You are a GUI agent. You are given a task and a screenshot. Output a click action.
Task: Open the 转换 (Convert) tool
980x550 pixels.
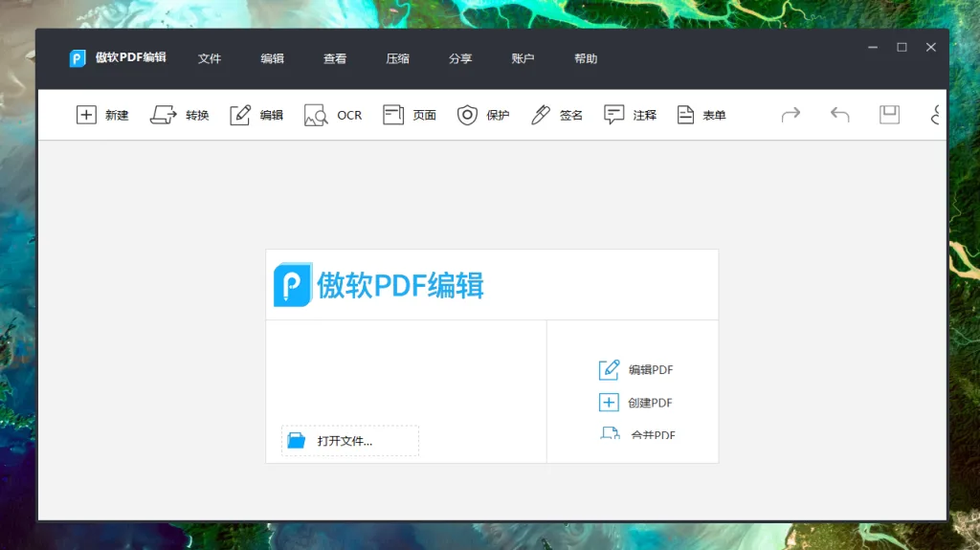click(x=163, y=115)
